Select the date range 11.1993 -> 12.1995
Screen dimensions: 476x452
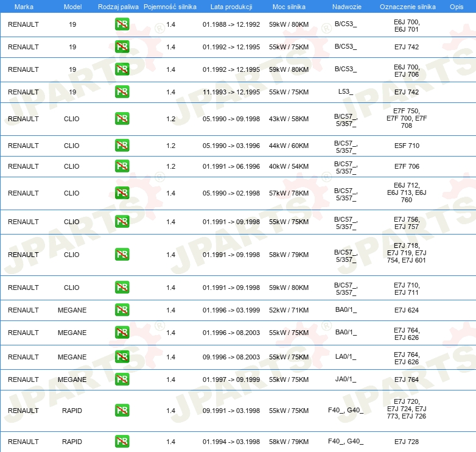pos(231,92)
